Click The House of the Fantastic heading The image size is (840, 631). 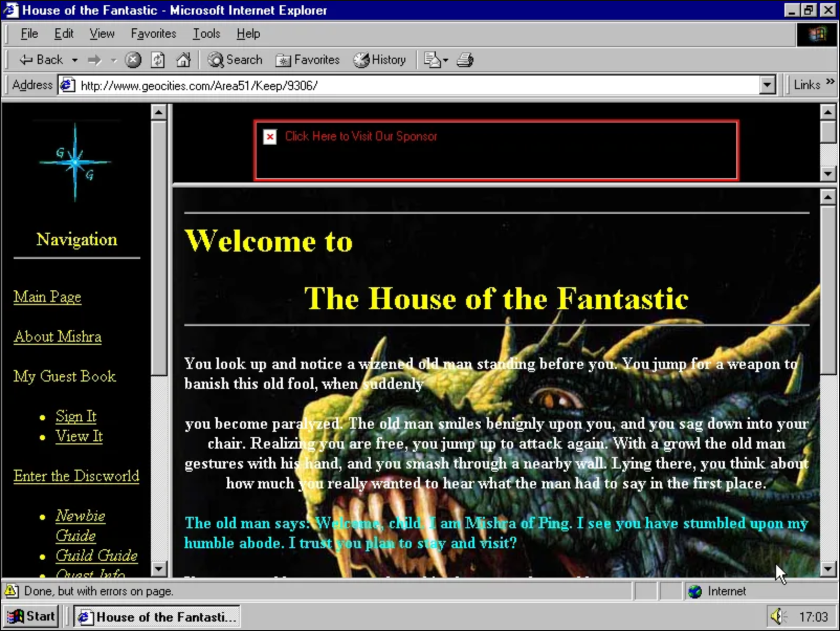[x=496, y=298]
